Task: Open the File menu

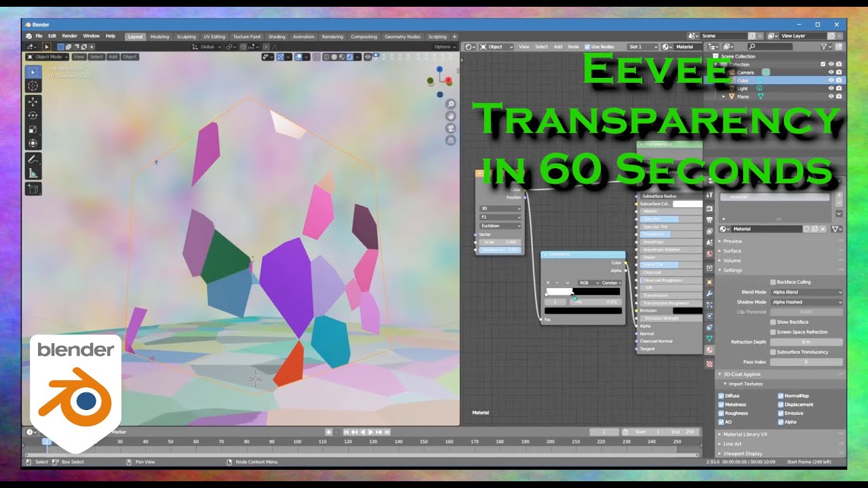Action: click(x=39, y=36)
